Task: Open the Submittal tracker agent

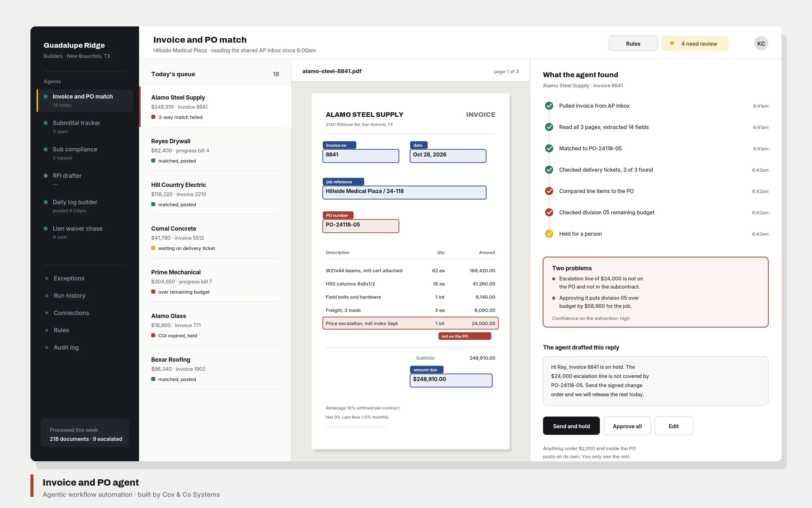Action: (x=85, y=127)
